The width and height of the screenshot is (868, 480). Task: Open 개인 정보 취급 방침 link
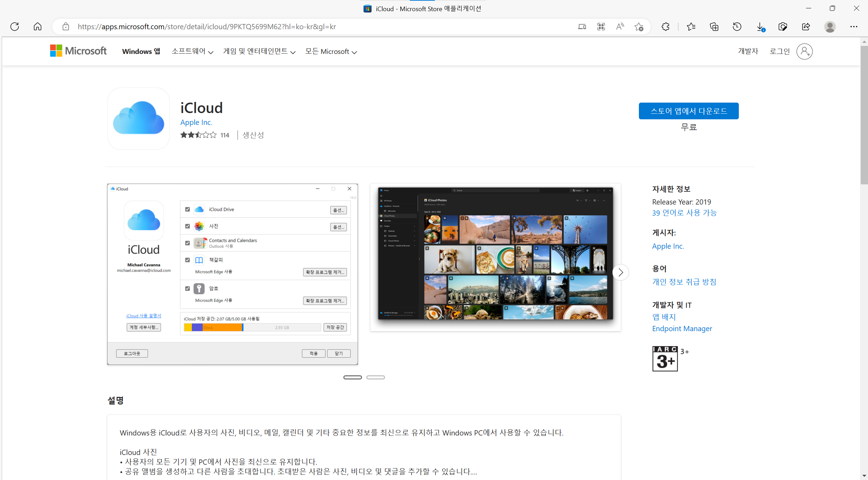[x=684, y=282]
